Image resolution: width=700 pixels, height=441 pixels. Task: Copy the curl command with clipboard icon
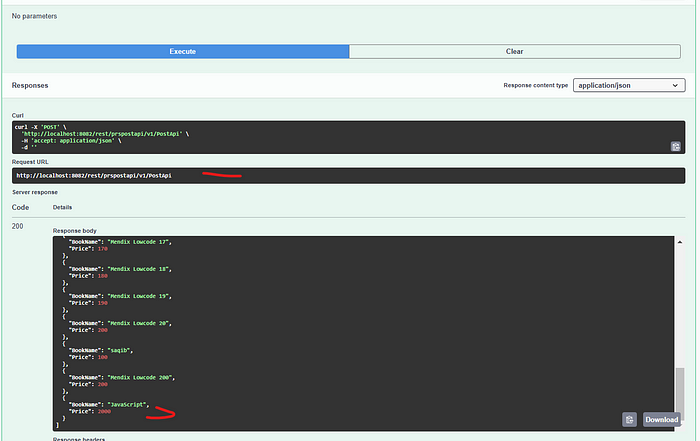675,146
